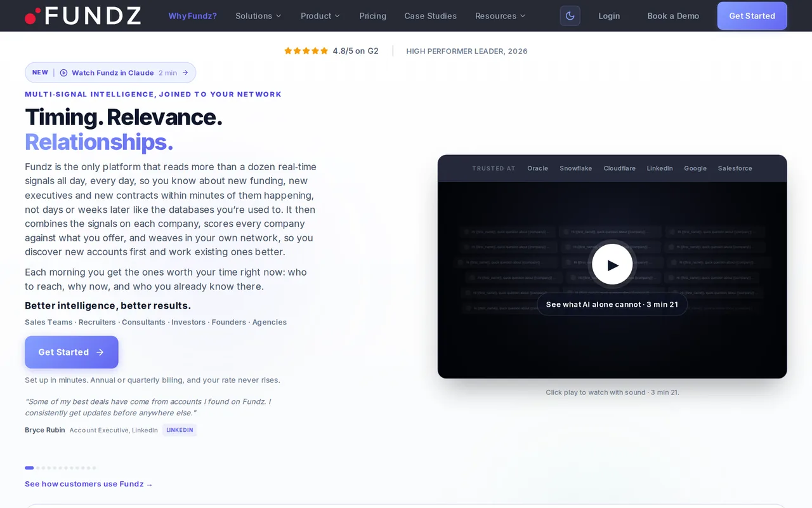This screenshot has height=508, width=812.
Task: Click the caption Click play to watch with sound
Action: tap(612, 392)
